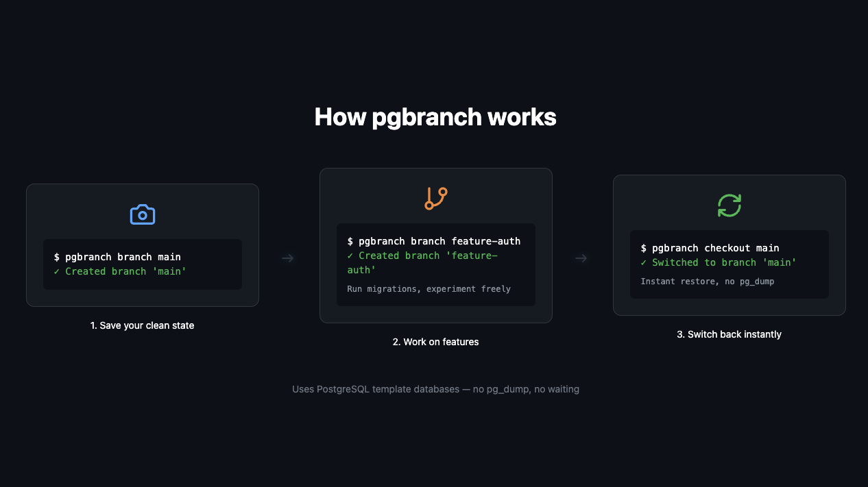
Task: Select '$ pgbranch branch feature-auth' command
Action: pos(434,241)
